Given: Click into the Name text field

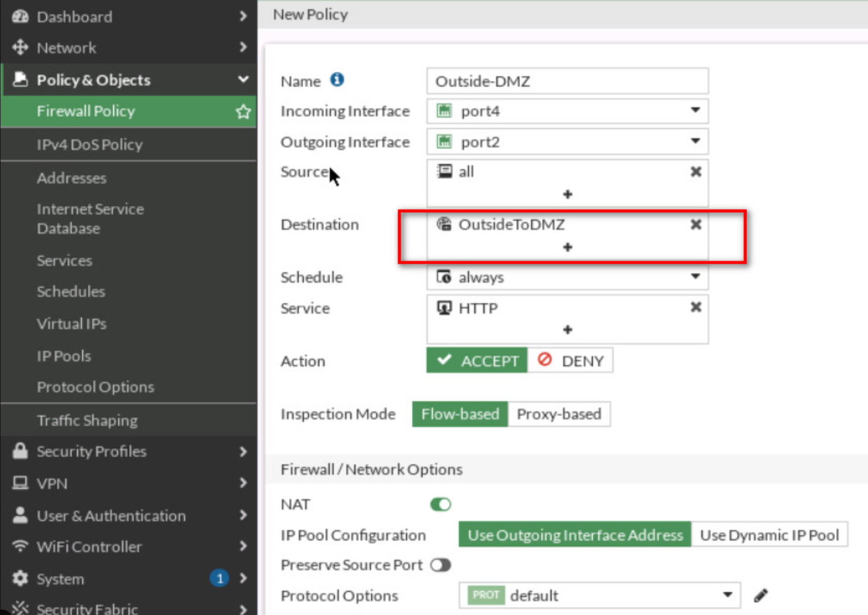Looking at the screenshot, I should (567, 82).
